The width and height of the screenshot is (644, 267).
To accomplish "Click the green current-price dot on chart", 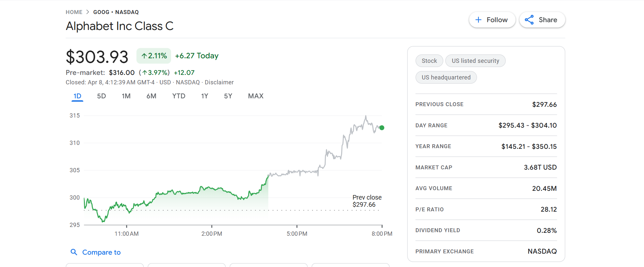I will pyautogui.click(x=382, y=128).
